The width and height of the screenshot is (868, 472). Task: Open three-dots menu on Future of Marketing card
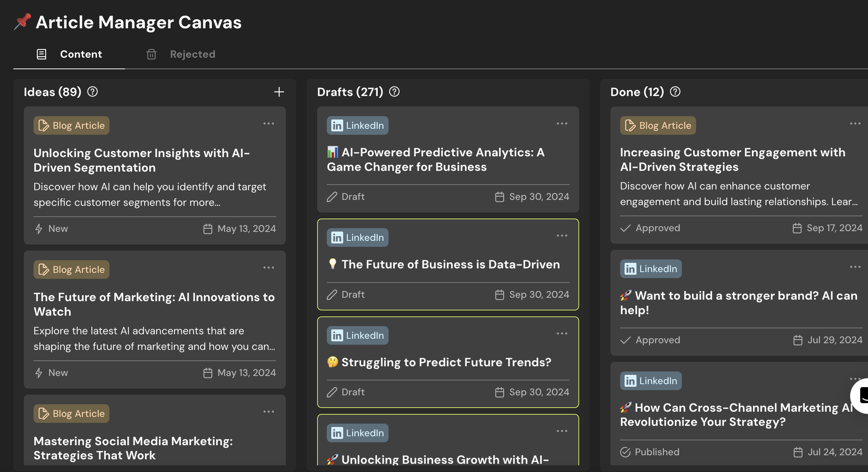pos(268,268)
